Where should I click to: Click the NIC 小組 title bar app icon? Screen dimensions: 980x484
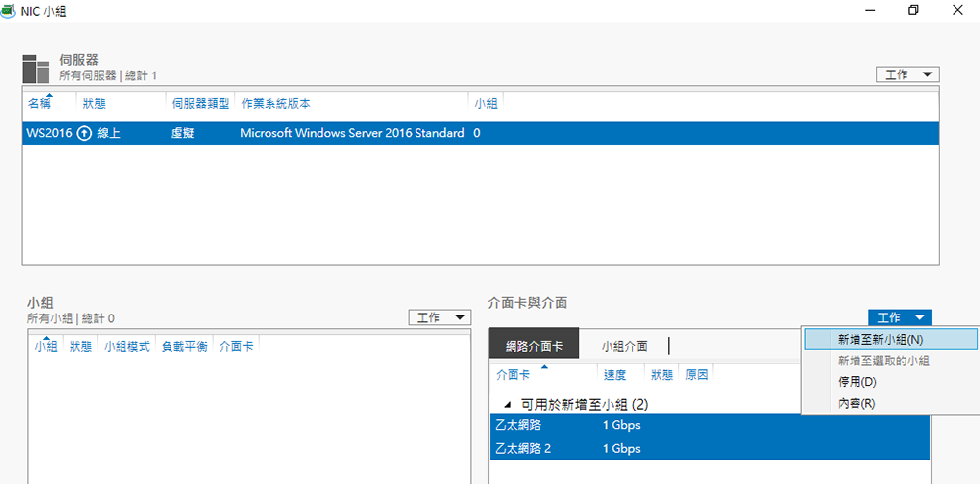8,10
